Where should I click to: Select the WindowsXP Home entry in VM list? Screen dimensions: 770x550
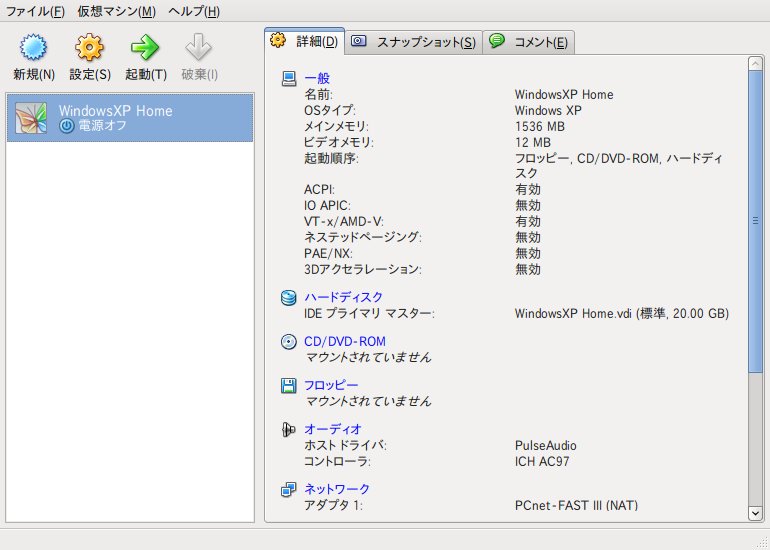(x=130, y=118)
